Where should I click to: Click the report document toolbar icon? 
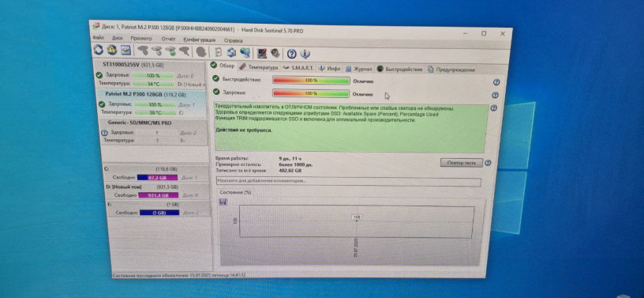click(x=218, y=52)
